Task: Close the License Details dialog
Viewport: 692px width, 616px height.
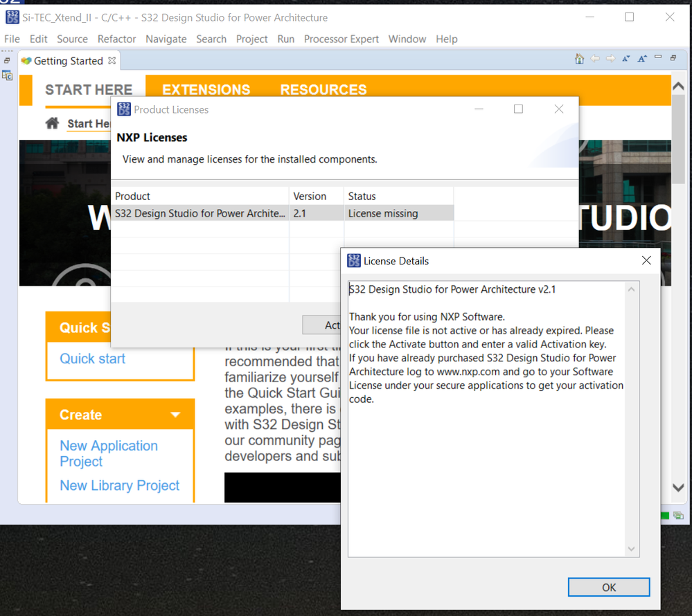Action: coord(646,261)
